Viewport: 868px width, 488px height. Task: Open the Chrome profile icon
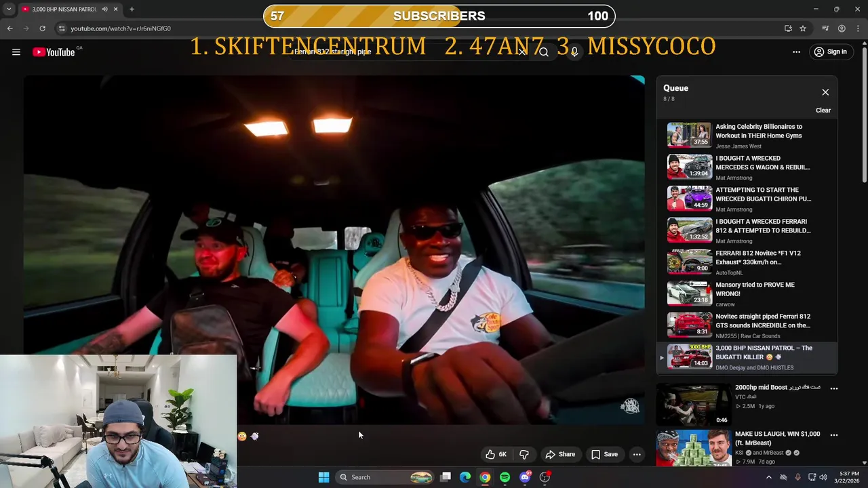842,28
